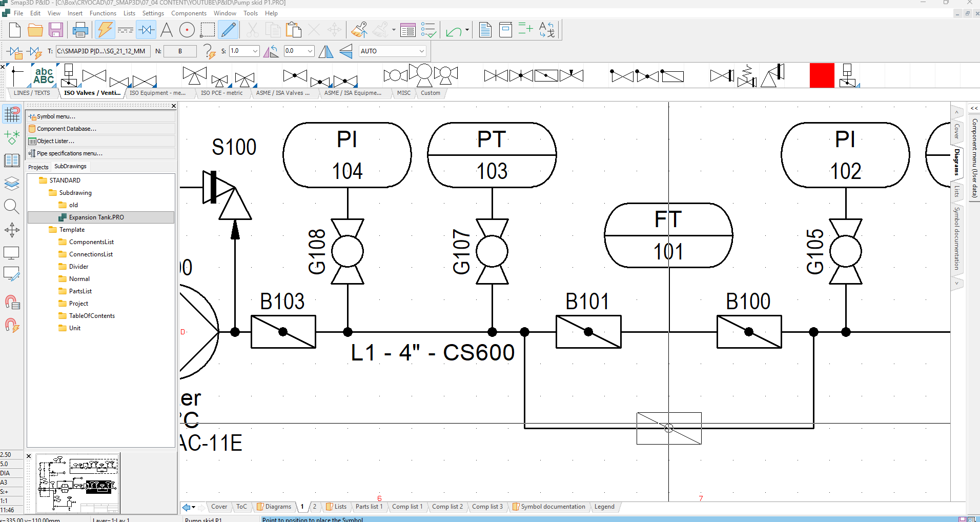Image resolution: width=980 pixels, height=522 pixels.
Task: Click the question mark symbol info icon
Action: (209, 51)
